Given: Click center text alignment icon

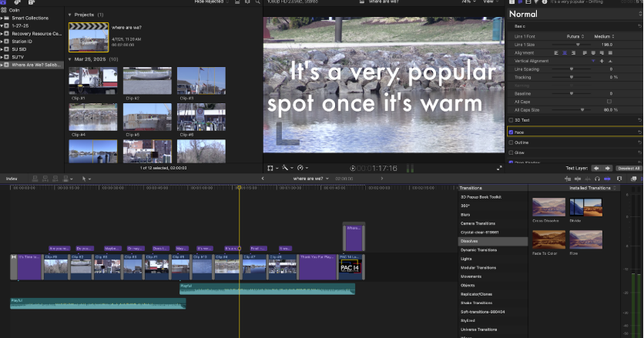Looking at the screenshot, I should pyautogui.click(x=565, y=52).
